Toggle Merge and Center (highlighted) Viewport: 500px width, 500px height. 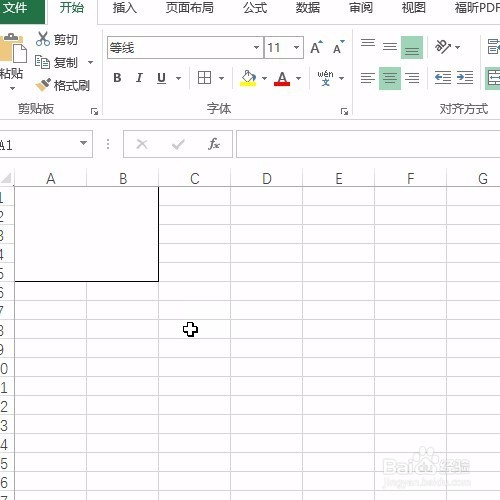pos(493,78)
